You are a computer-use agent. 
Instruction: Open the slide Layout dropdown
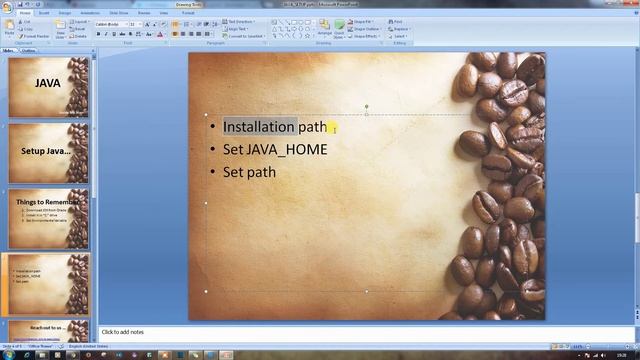(x=80, y=22)
